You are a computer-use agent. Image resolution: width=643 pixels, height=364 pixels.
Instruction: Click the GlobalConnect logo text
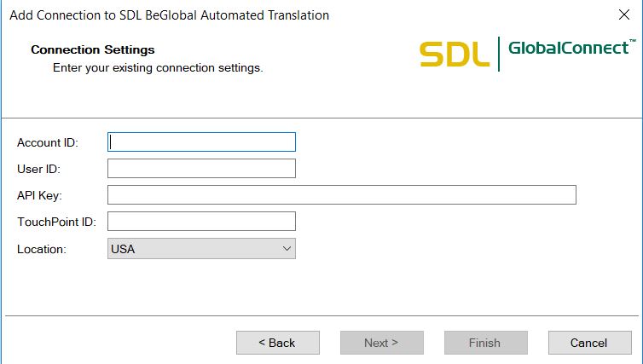click(x=568, y=49)
